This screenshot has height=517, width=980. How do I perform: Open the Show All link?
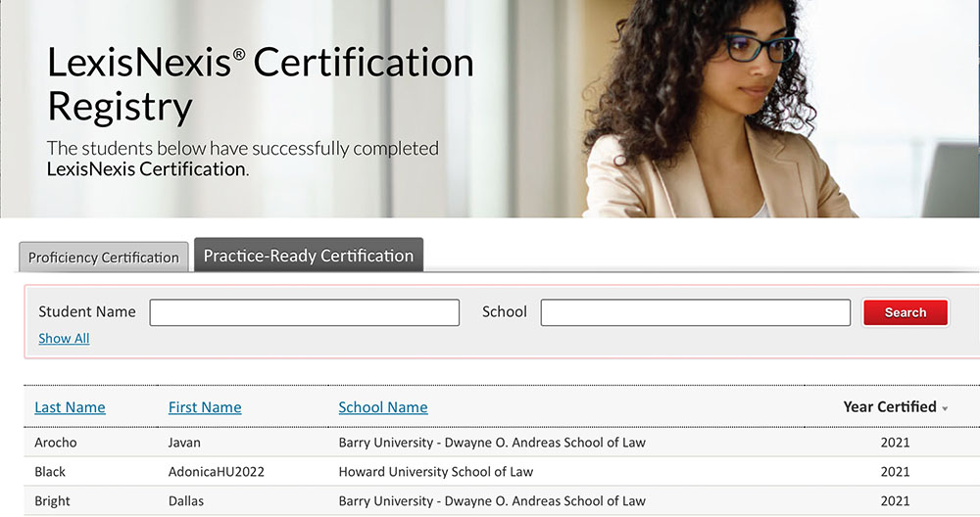click(x=64, y=339)
